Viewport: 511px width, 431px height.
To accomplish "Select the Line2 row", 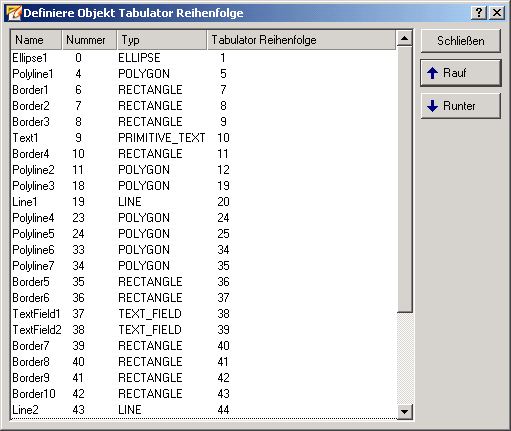I will point(204,410).
